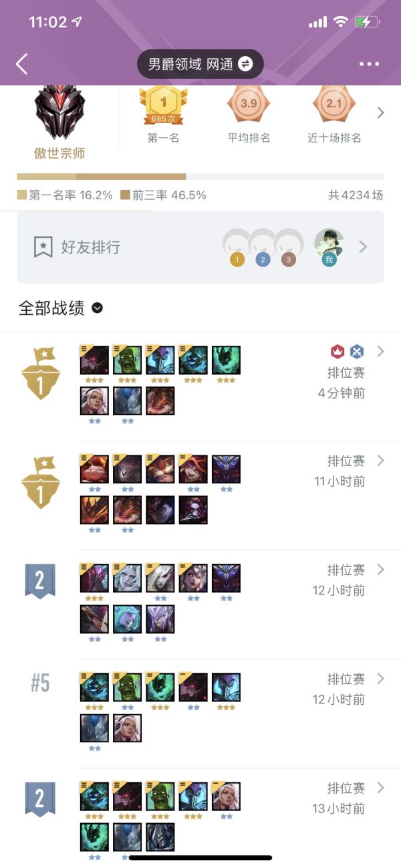Tap the red crown badge icon

click(338, 352)
